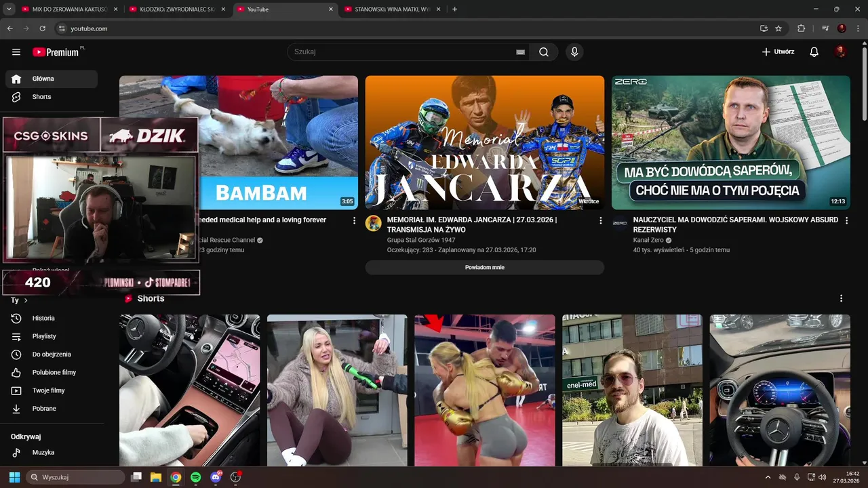Open Spotify from the taskbar

click(195, 477)
